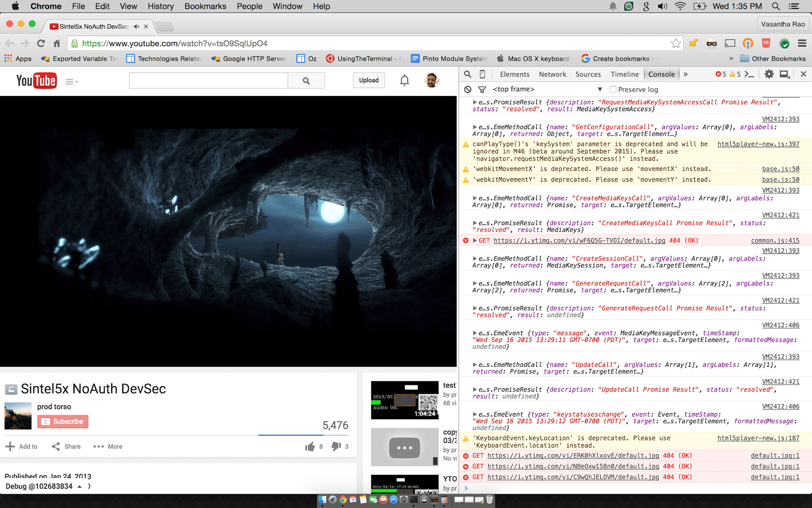This screenshot has width=812, height=508.
Task: Subscribe to the prod torso channel
Action: point(62,422)
